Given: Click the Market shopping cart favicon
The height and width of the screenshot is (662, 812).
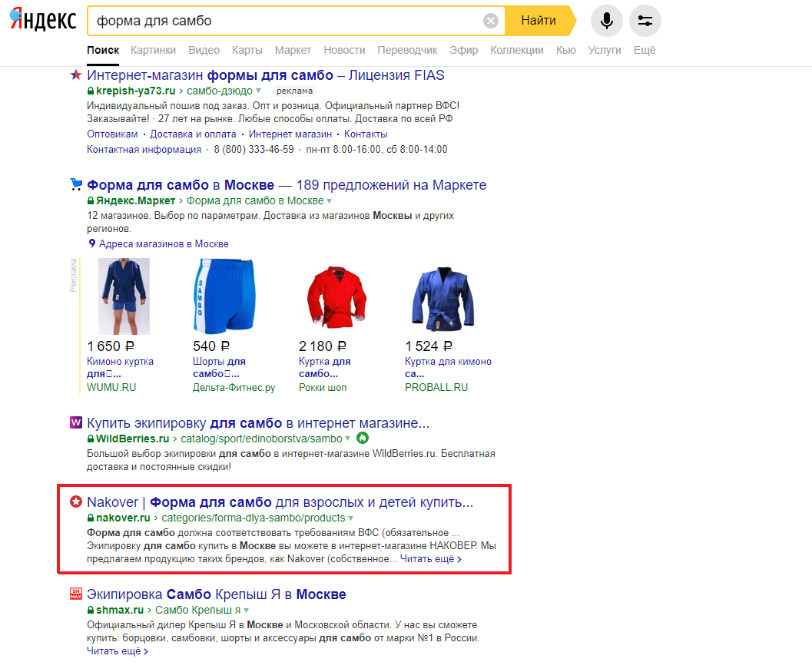Looking at the screenshot, I should (76, 185).
